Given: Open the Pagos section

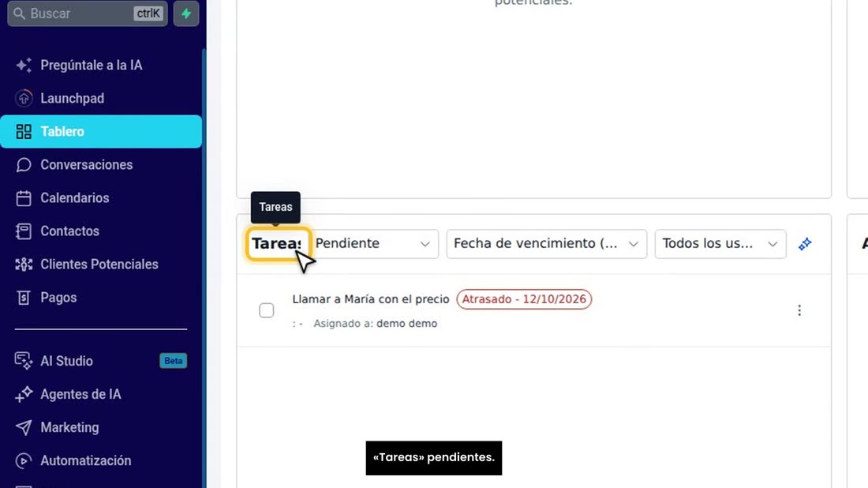Looking at the screenshot, I should click(101, 298).
